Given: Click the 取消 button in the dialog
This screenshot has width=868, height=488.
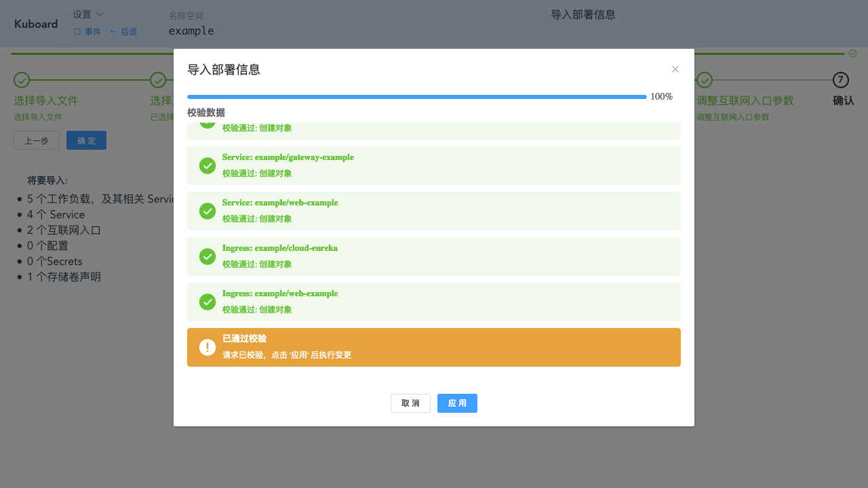Looking at the screenshot, I should point(410,403).
